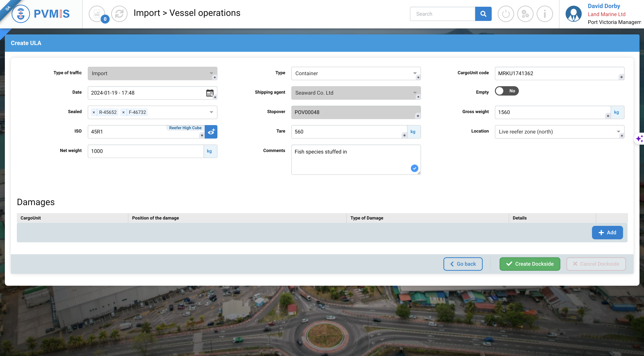Click the refresh icon in header
Image resolution: width=644 pixels, height=356 pixels.
pyautogui.click(x=119, y=14)
